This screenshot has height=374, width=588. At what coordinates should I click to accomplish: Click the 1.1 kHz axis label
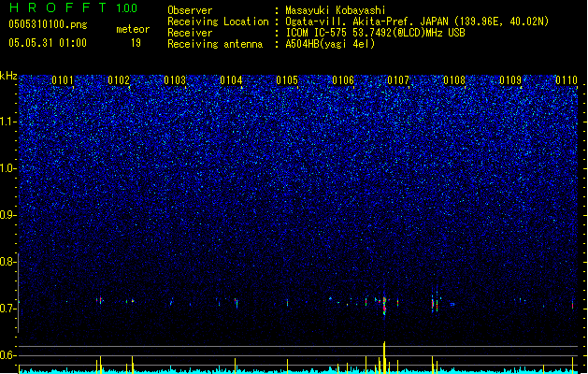(7, 122)
